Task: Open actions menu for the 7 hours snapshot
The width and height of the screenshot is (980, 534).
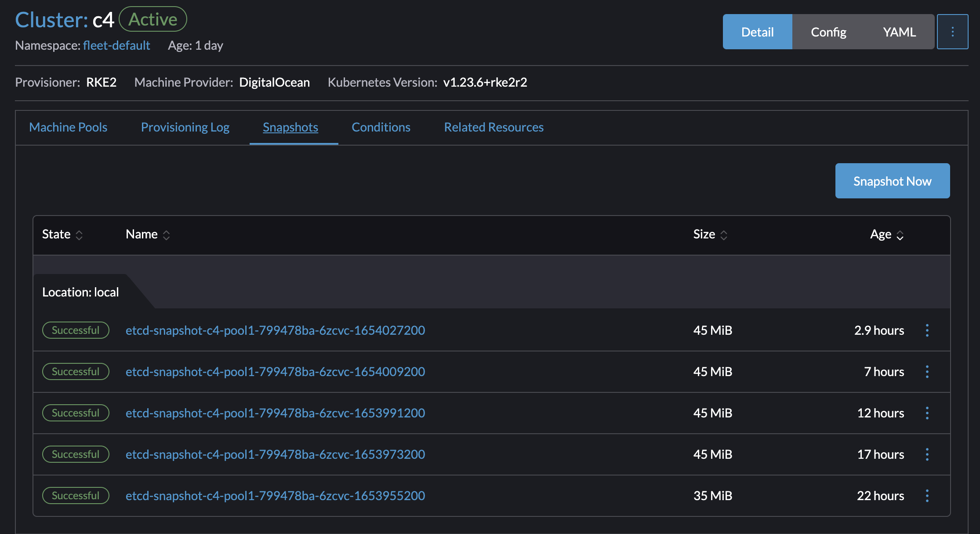Action: 927,371
